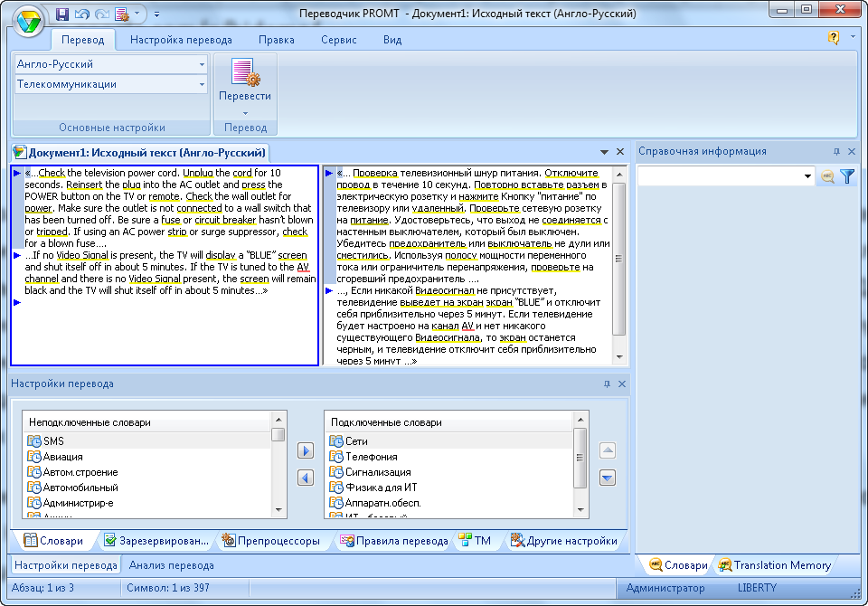Switch to the Перевод ribbon tab

tap(82, 40)
